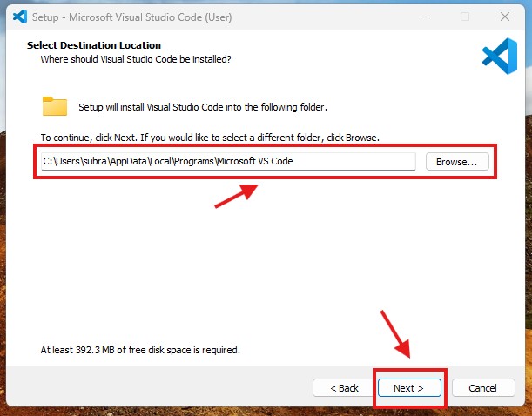Image resolution: width=532 pixels, height=416 pixels.
Task: Click the free disk space requirement text
Action: [140, 350]
